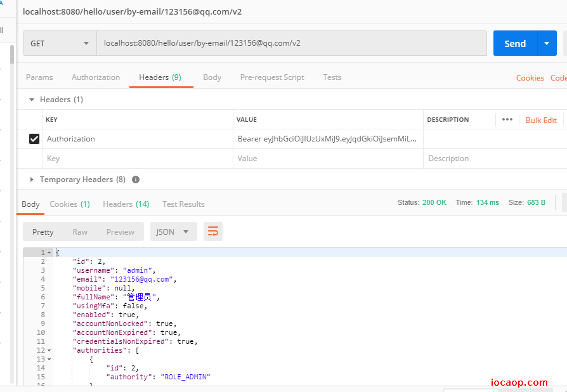Open the request Authorization tab

96,77
